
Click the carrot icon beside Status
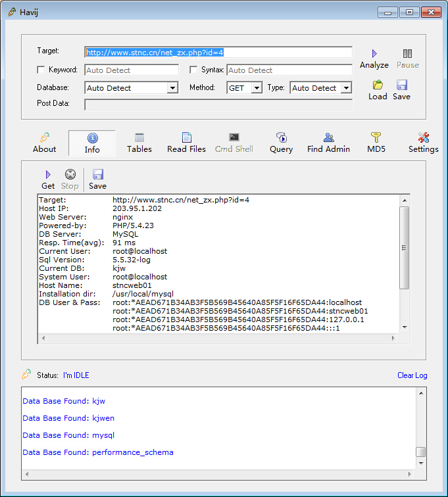pyautogui.click(x=26, y=374)
